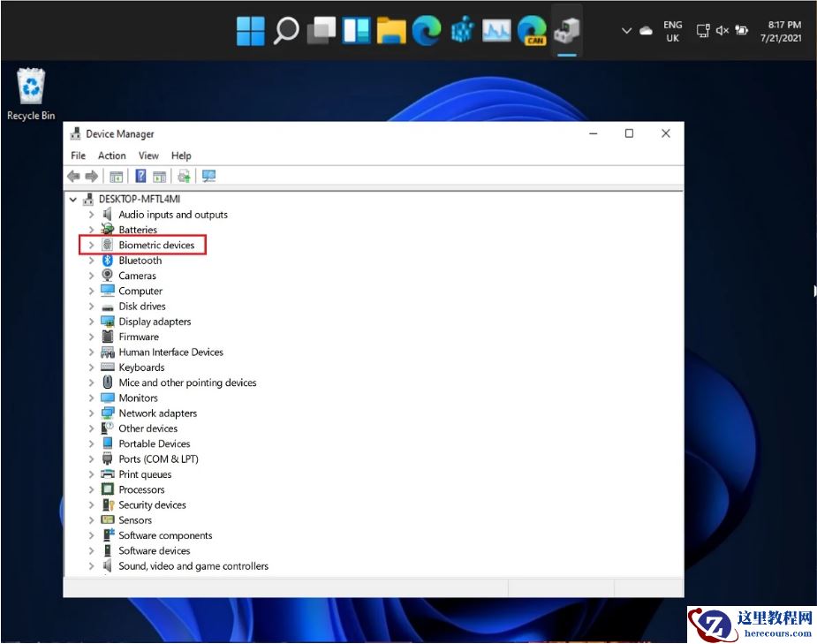
Task: Expand the highlighted Biometric devices category
Action: [92, 245]
